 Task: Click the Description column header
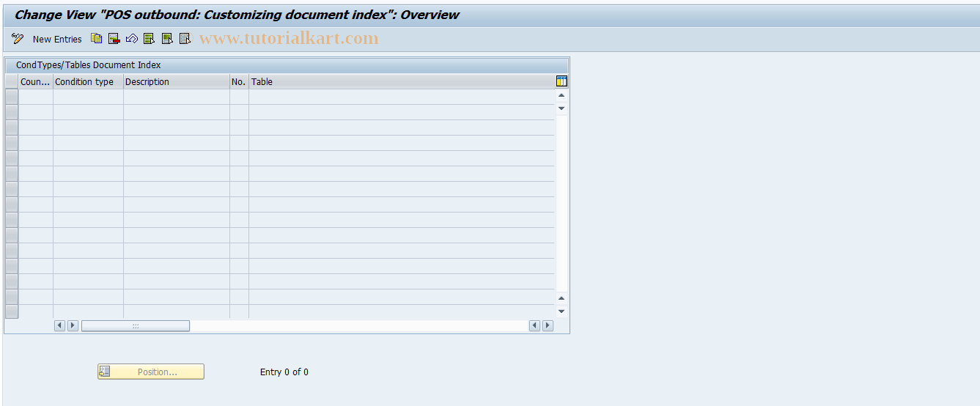177,82
